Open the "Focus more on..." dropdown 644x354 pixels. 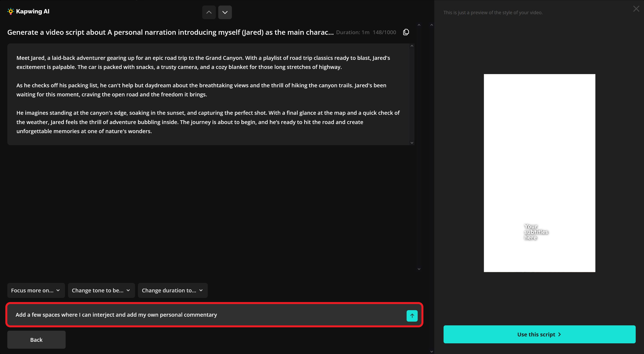36,290
